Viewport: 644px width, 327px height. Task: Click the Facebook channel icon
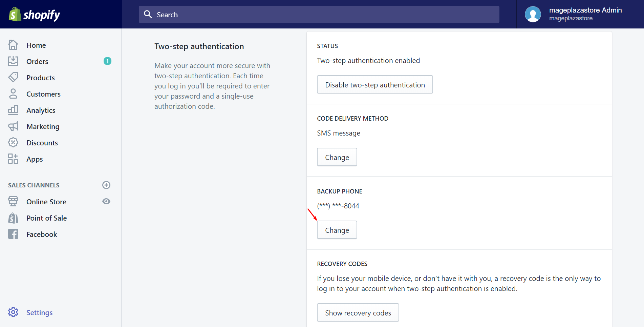point(13,234)
